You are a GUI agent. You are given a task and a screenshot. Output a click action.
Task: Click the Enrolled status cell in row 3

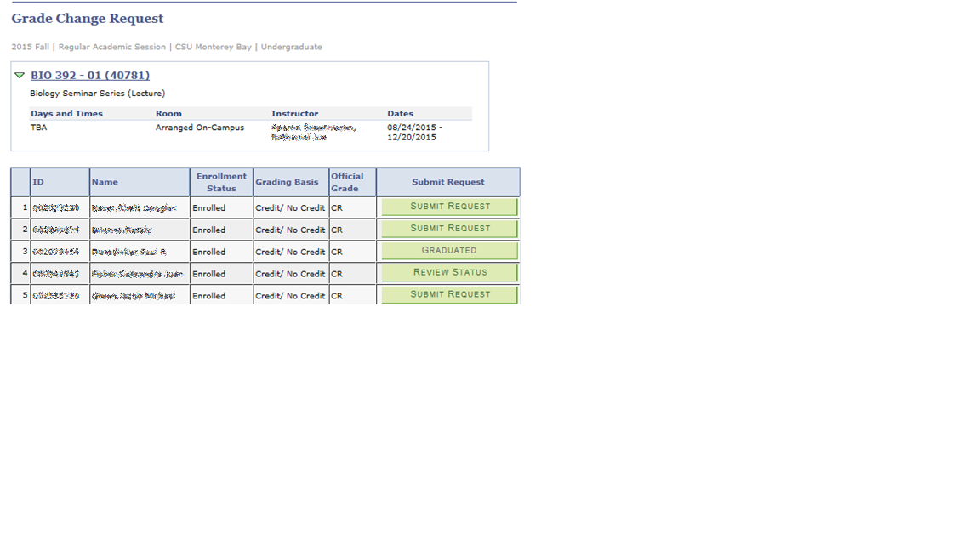click(x=209, y=251)
